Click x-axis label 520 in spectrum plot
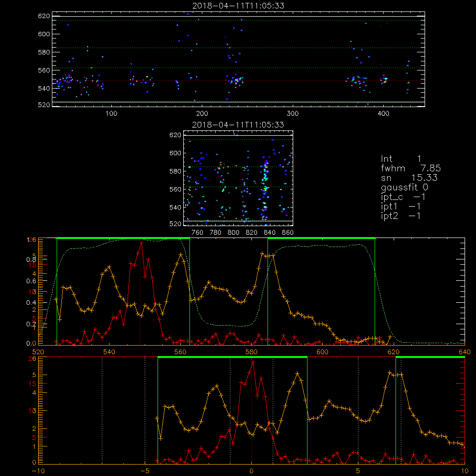Screen dimensions: 476x476 [x=38, y=352]
